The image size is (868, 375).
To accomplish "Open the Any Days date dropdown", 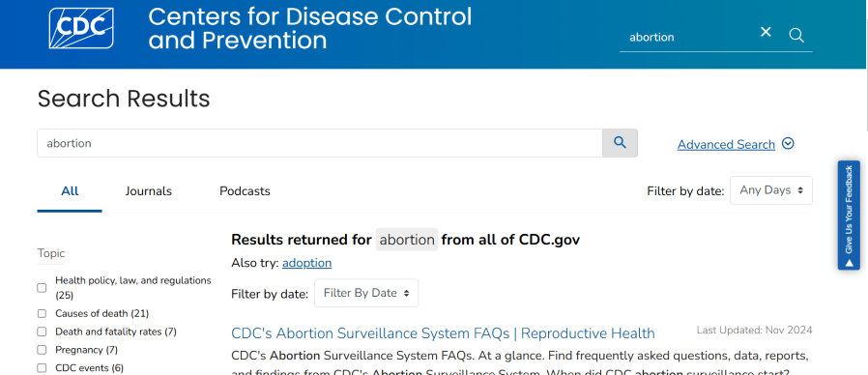I will 771,190.
